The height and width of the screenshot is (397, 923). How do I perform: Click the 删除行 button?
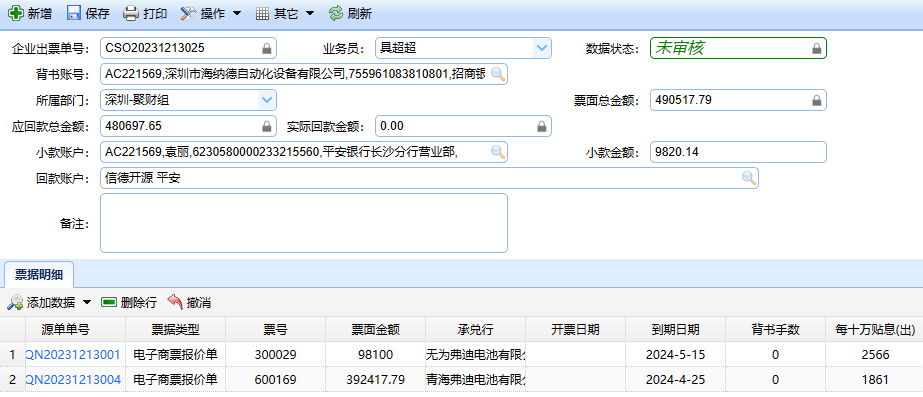point(129,303)
